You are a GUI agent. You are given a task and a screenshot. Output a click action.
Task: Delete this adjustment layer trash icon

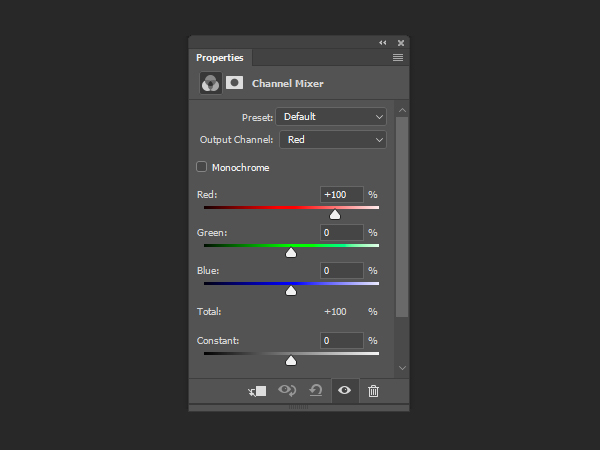[373, 391]
